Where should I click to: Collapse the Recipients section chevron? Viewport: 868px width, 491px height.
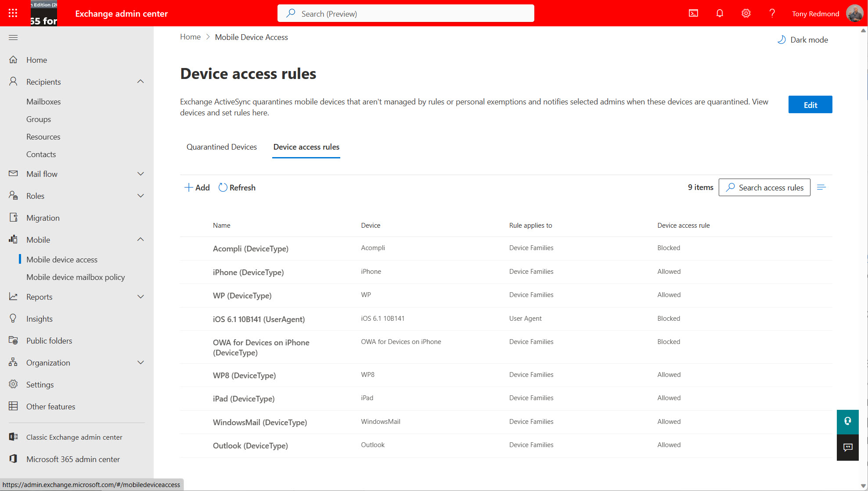[140, 82]
